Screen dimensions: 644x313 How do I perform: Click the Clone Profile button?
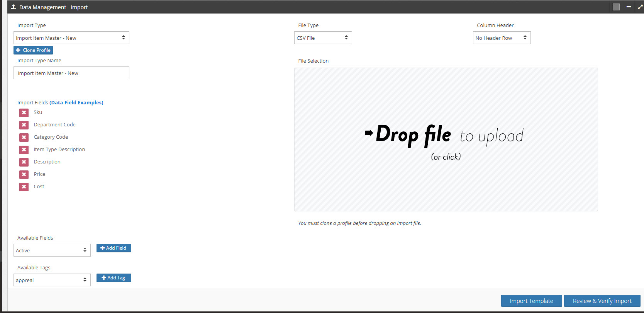pos(33,50)
